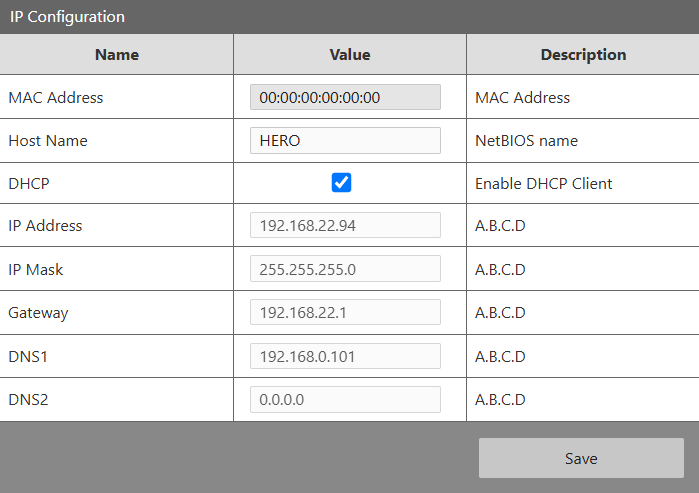Screen dimensions: 699x493
Task: Click the Value column header
Action: tap(350, 54)
